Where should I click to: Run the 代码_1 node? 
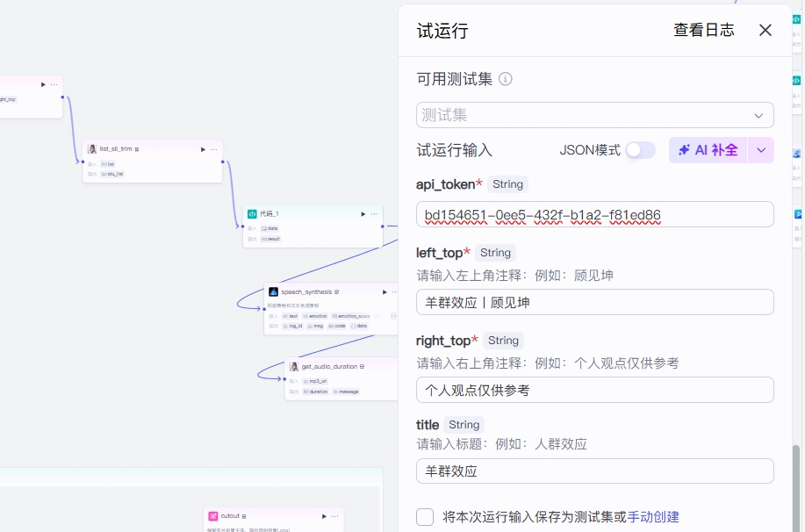(x=363, y=213)
